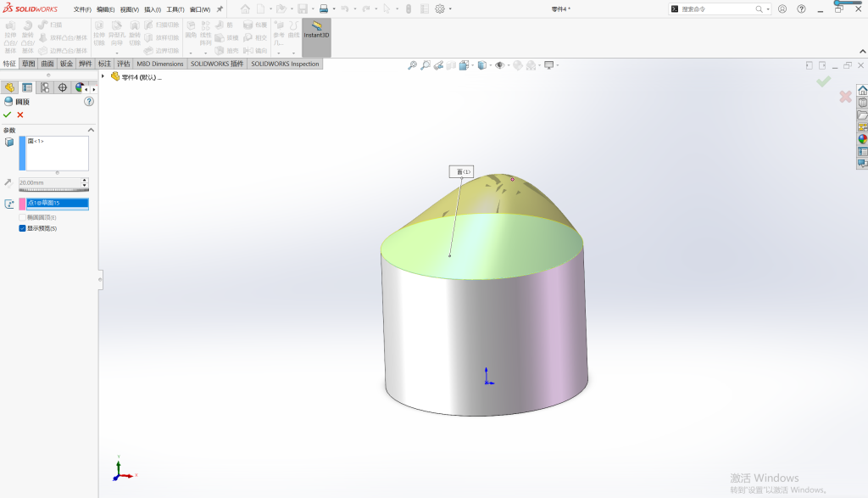The width and height of the screenshot is (868, 498).
Task: Switch to the SOLIDWORKS Inspection tab
Action: coord(285,64)
